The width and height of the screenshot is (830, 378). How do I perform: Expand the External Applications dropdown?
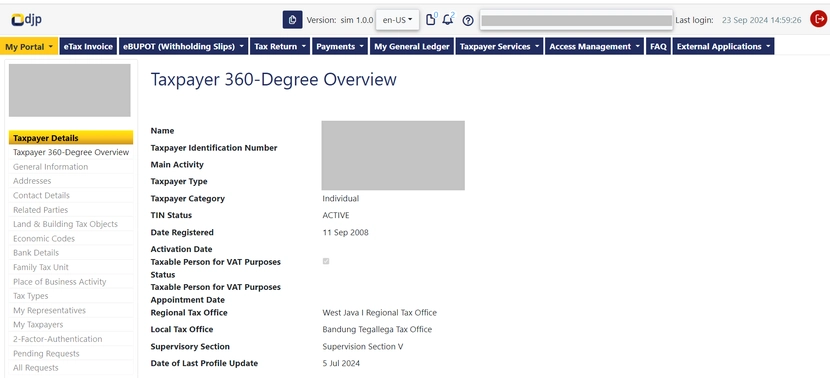723,47
